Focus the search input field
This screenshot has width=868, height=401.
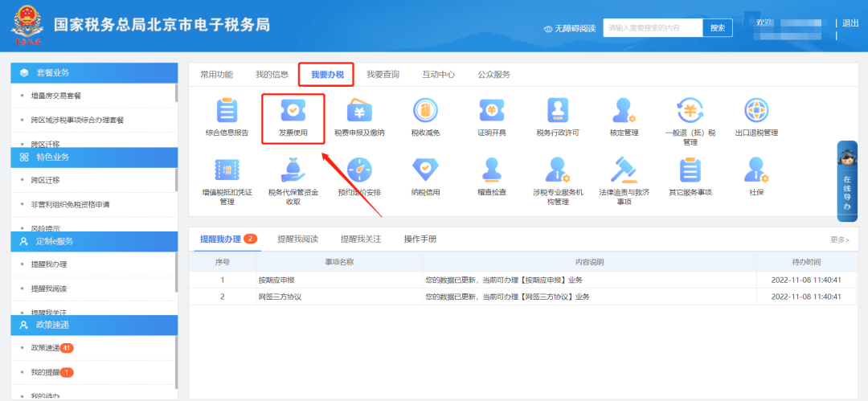[653, 27]
